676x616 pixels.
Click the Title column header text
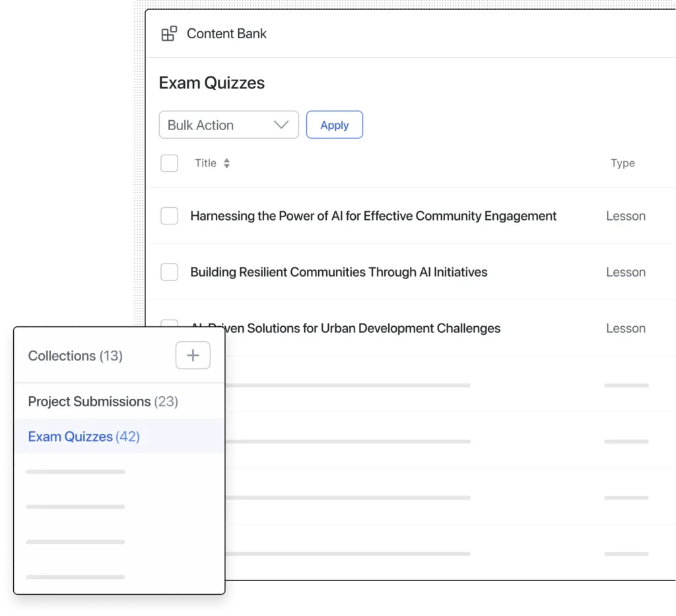(x=205, y=163)
